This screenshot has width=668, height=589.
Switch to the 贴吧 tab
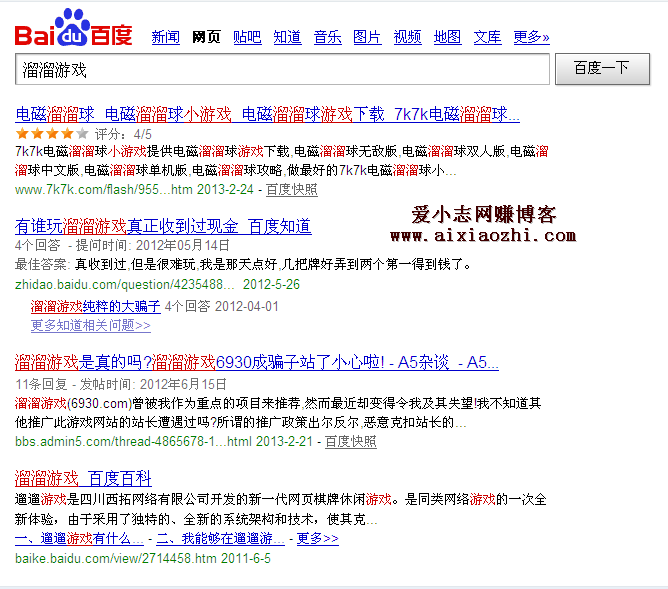pos(247,37)
